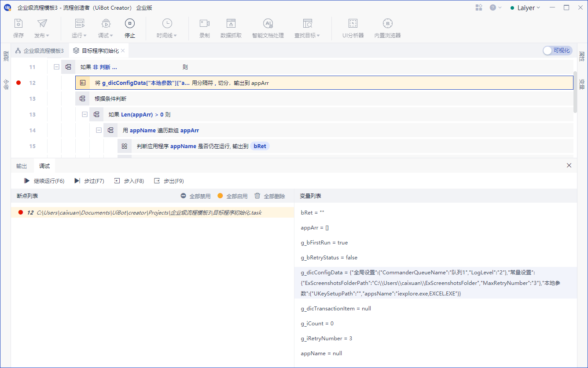Open the 流程 side panel

pyautogui.click(x=6, y=56)
